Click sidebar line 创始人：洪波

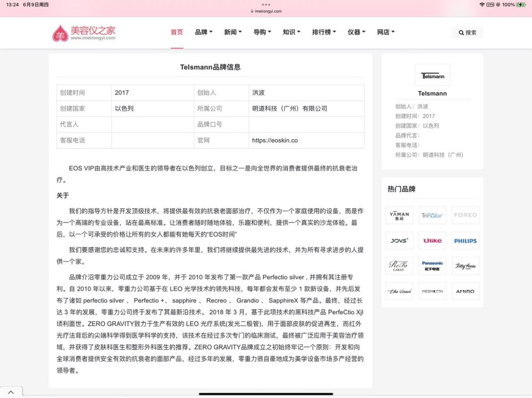coord(412,106)
